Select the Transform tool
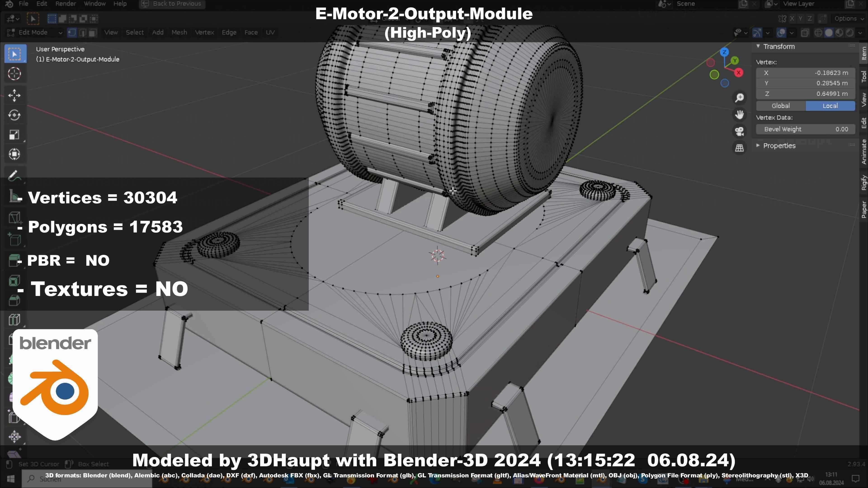The image size is (868, 488). pyautogui.click(x=14, y=154)
